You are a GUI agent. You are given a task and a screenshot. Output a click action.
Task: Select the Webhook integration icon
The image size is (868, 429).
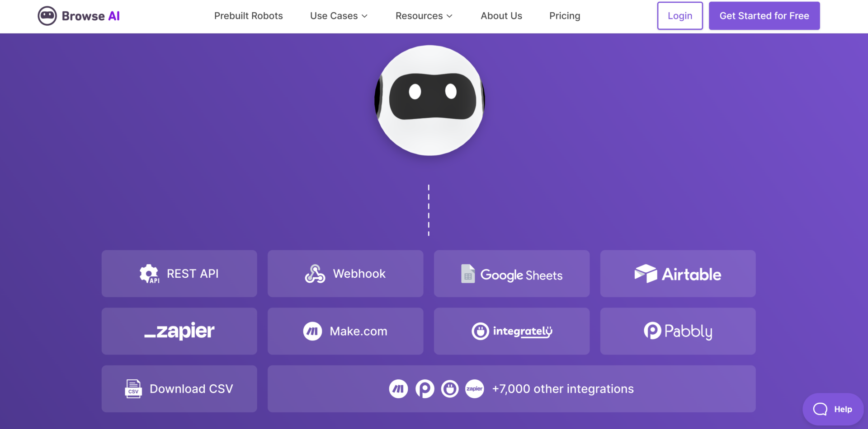pyautogui.click(x=315, y=273)
